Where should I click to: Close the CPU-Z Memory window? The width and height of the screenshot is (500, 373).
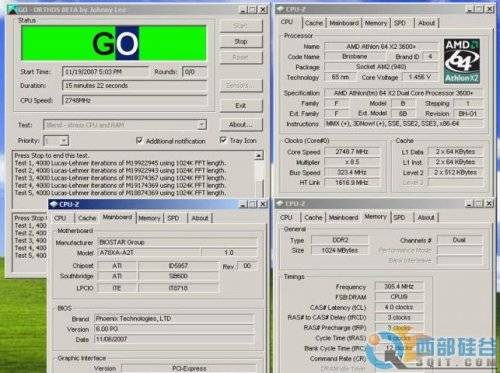[489, 203]
